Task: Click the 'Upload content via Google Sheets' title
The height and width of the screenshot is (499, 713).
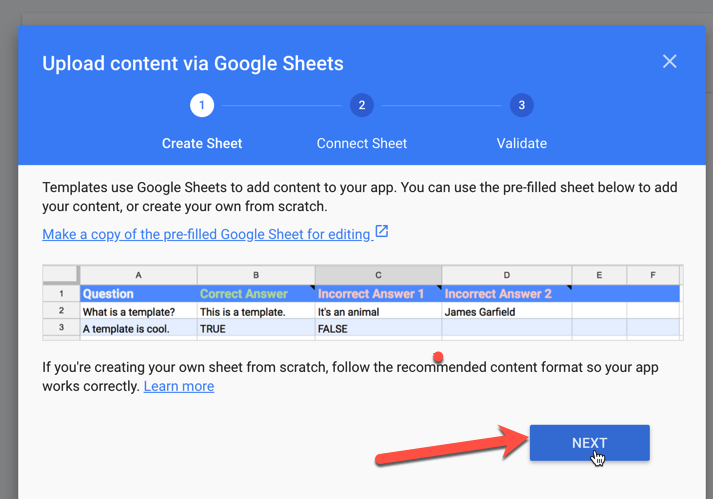Action: click(x=193, y=63)
